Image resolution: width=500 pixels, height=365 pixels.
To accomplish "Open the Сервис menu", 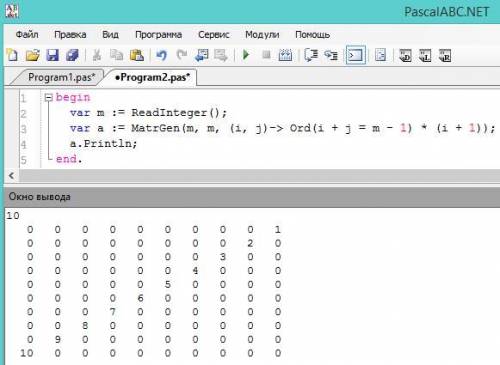I will [x=214, y=35].
